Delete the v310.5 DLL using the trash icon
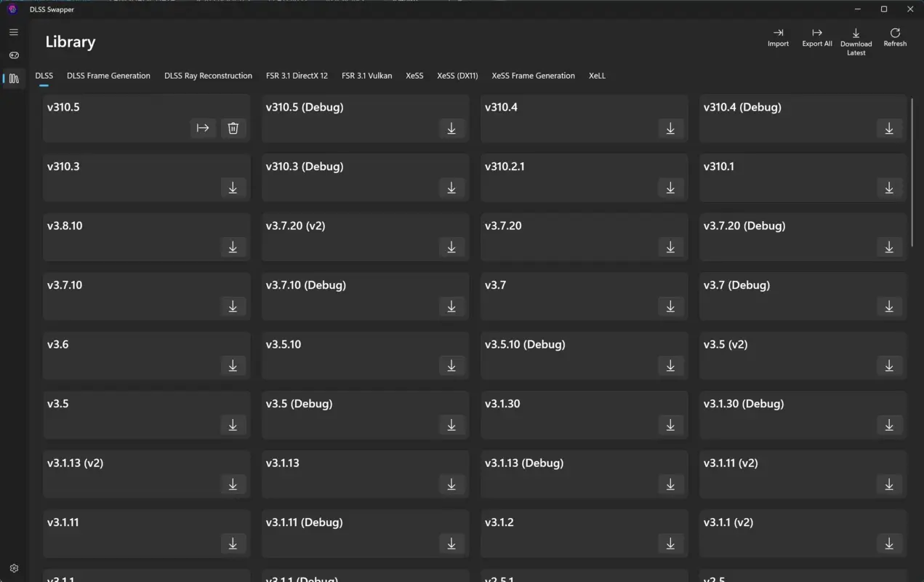Image resolution: width=924 pixels, height=582 pixels. (x=233, y=128)
